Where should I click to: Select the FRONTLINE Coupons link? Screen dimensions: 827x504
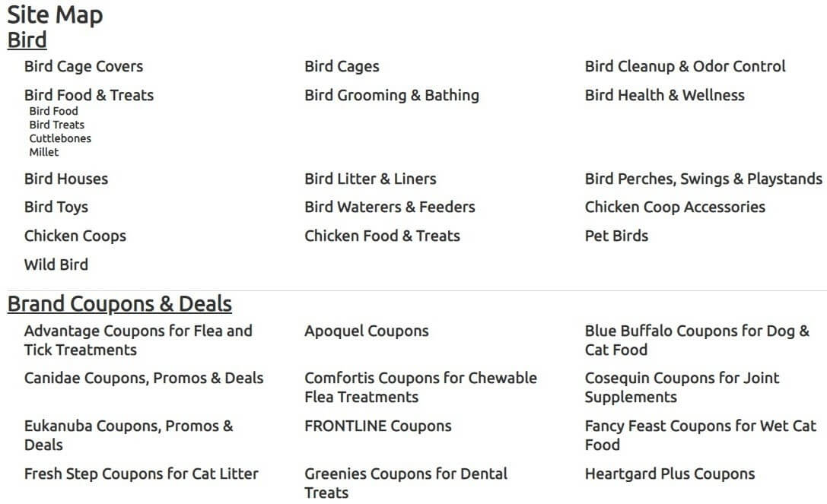[x=378, y=426]
